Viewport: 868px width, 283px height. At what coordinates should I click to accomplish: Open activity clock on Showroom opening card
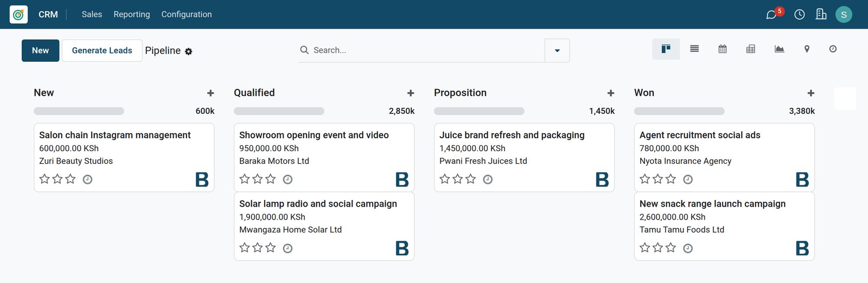pos(288,179)
